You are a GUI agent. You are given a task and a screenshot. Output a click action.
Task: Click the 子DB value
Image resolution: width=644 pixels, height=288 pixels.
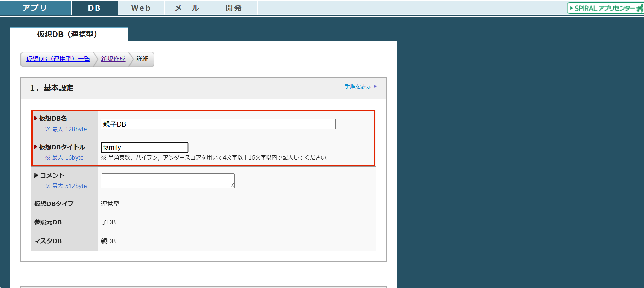click(108, 222)
